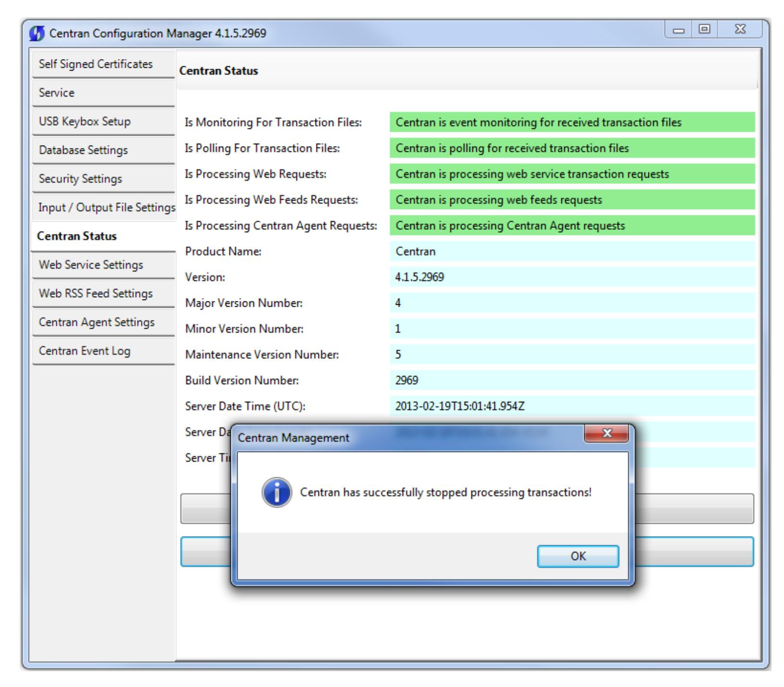This screenshot has height=687, width=784.
Task: Switch to Web RSS Feed Settings tab
Action: [103, 294]
